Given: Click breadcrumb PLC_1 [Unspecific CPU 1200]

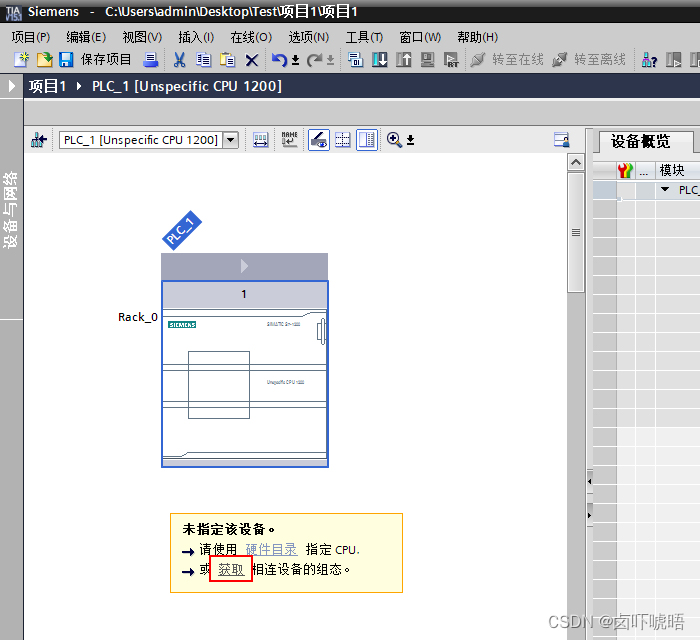Looking at the screenshot, I should tap(187, 86).
